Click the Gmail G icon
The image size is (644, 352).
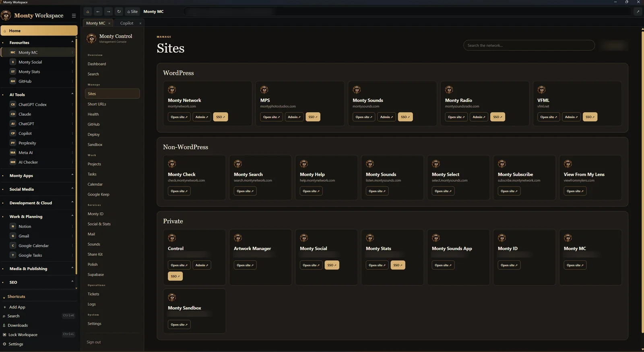13,236
